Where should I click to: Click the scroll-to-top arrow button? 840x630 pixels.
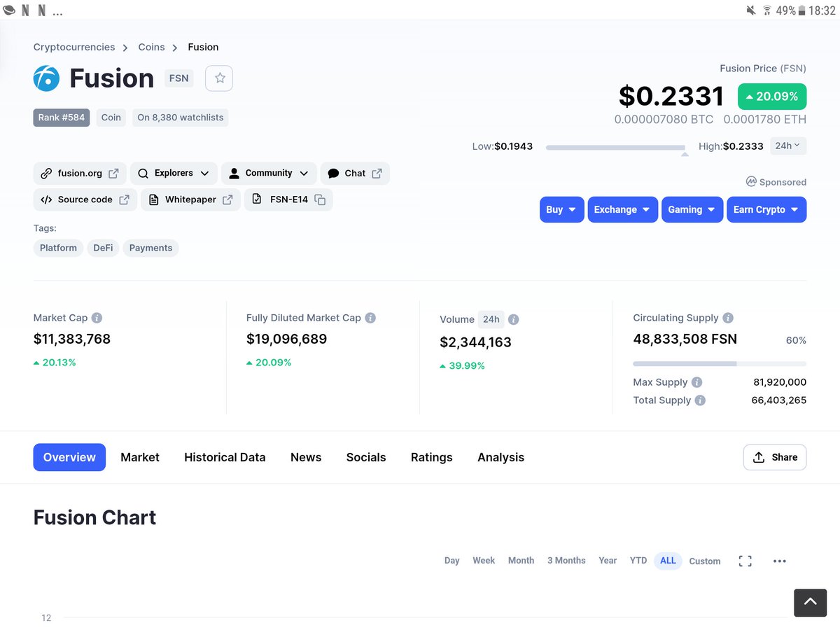pos(810,601)
